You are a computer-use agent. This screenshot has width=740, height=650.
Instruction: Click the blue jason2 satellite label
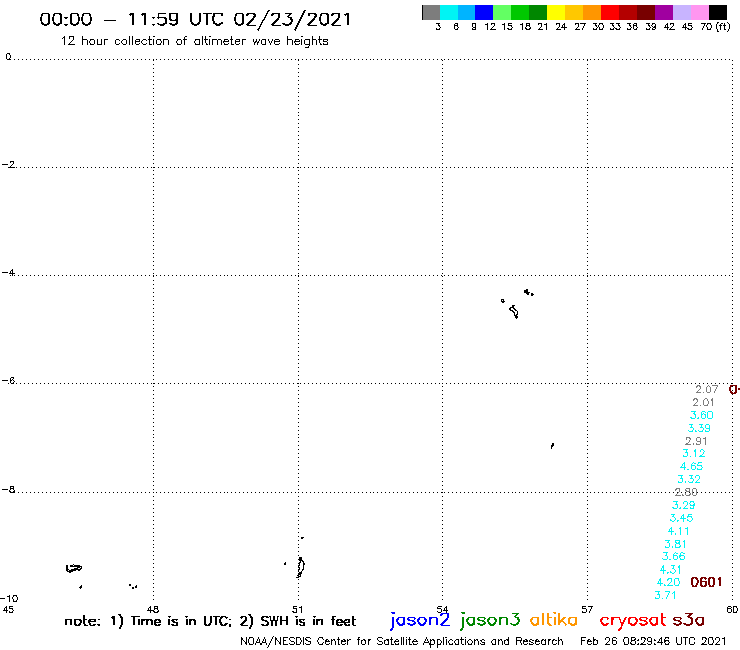pos(420,620)
